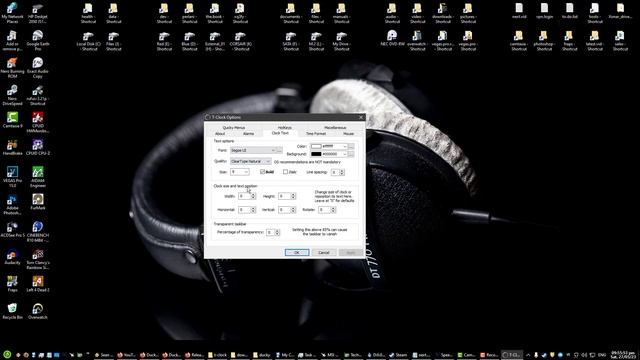Click the white text color swatch
The width and height of the screenshot is (640, 360).
click(316, 146)
